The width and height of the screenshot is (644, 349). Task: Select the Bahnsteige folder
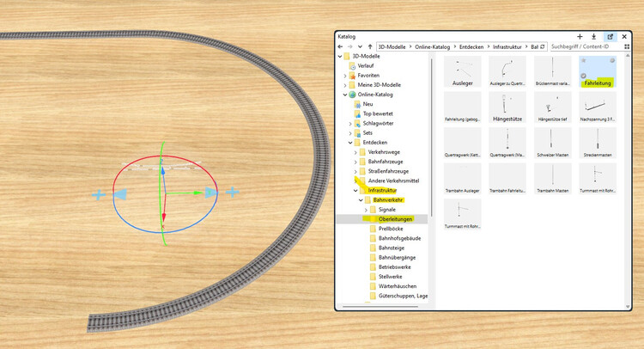point(392,248)
